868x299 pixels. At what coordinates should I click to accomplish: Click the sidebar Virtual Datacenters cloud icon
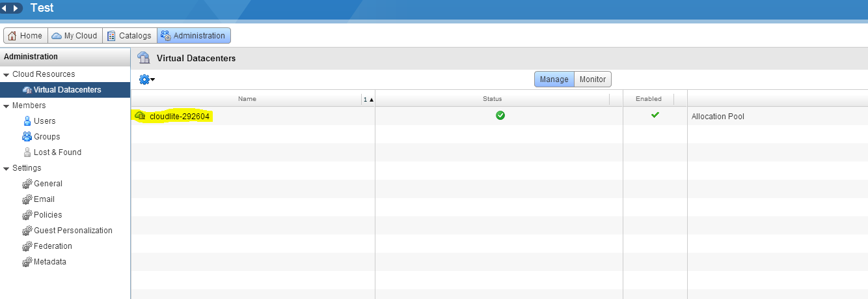tap(27, 90)
